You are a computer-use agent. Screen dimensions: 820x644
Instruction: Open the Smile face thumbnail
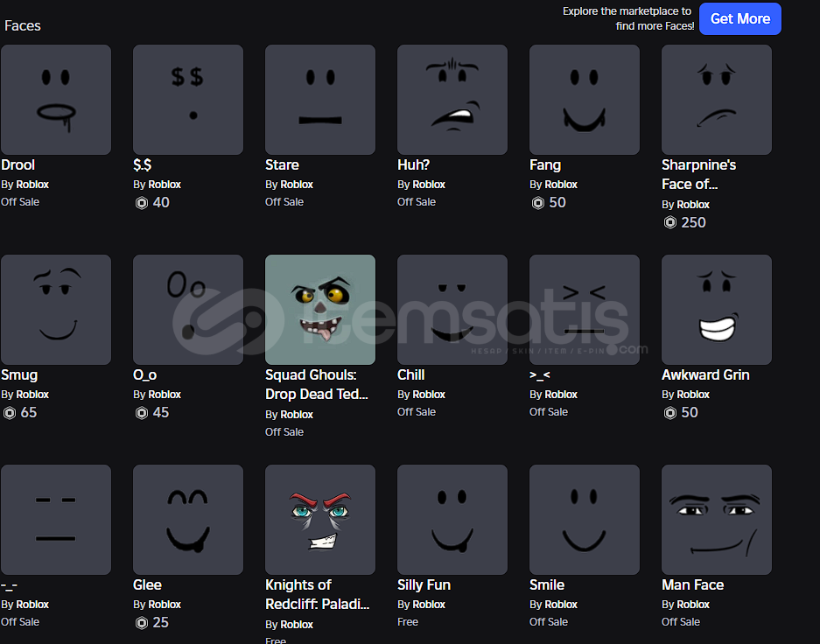(x=585, y=520)
